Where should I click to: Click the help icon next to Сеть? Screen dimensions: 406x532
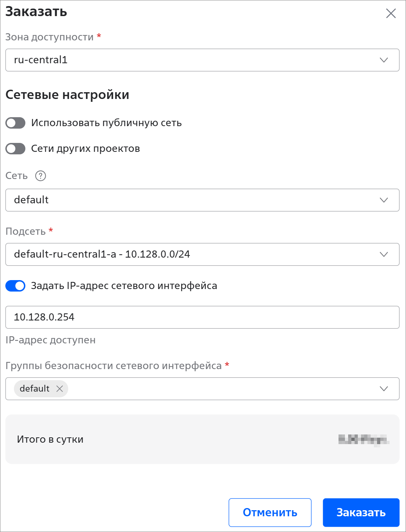click(41, 176)
